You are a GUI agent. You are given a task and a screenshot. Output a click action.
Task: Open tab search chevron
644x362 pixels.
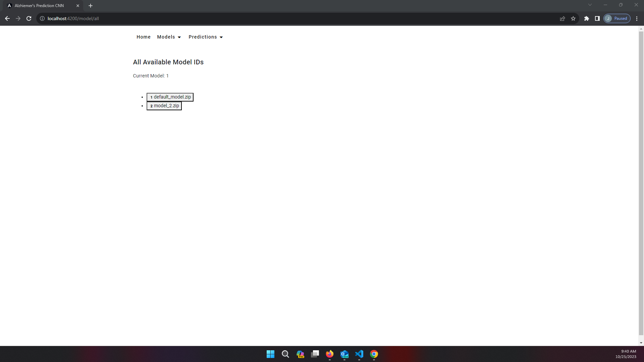590,5
